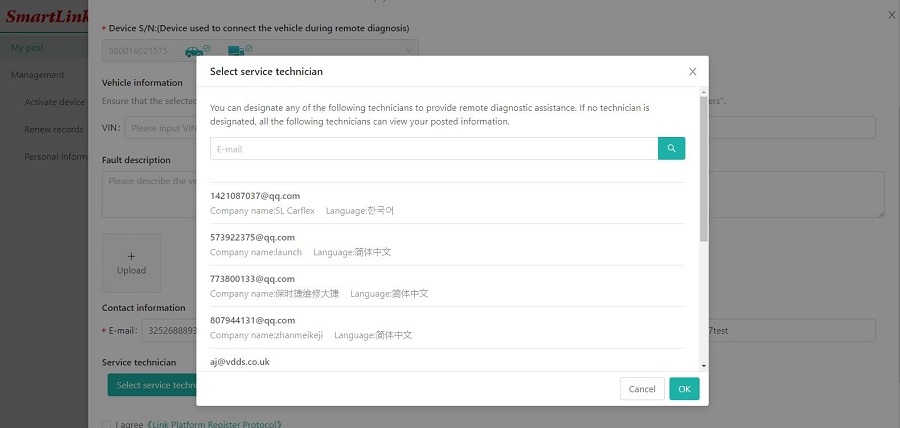Click the car icon beside device serial

point(197,50)
